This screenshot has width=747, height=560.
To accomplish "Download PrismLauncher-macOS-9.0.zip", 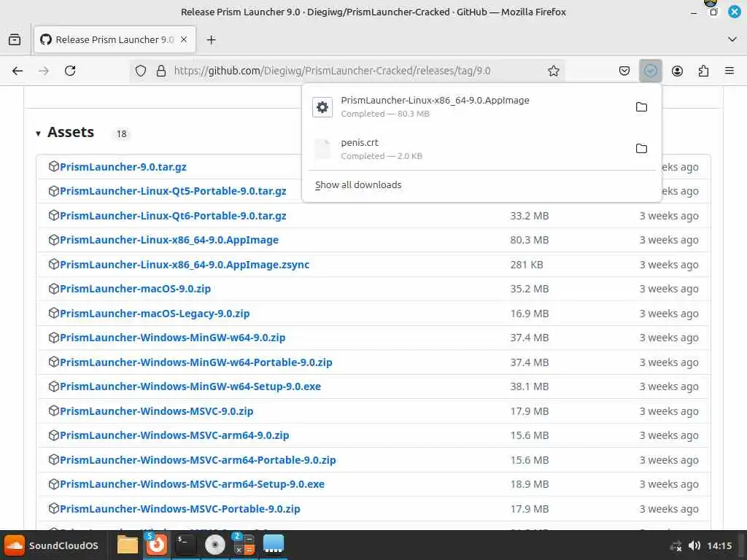I will pyautogui.click(x=135, y=289).
